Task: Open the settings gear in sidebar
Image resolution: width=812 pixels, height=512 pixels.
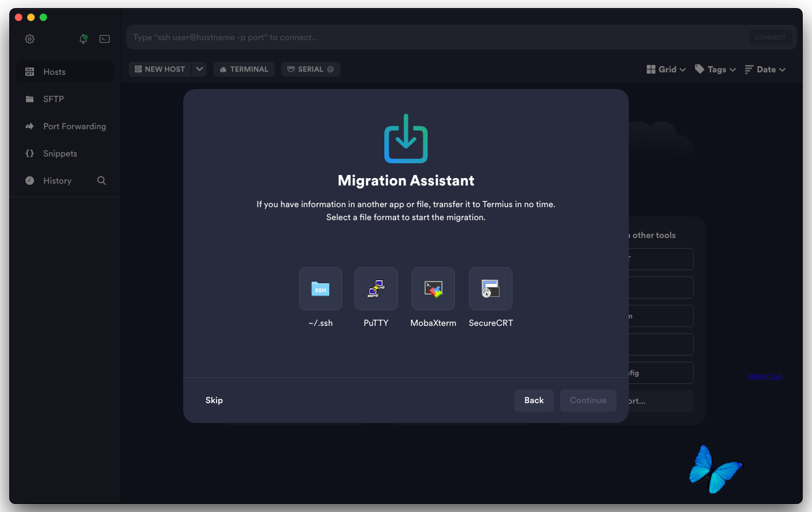Action: (x=30, y=39)
